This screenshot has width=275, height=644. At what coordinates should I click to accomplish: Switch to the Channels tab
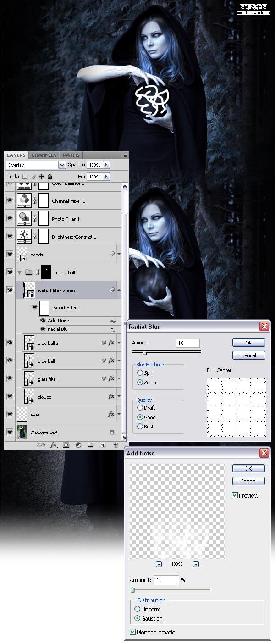44,155
